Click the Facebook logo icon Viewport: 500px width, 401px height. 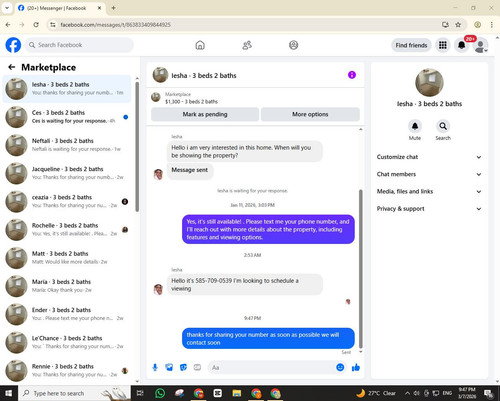[13, 45]
